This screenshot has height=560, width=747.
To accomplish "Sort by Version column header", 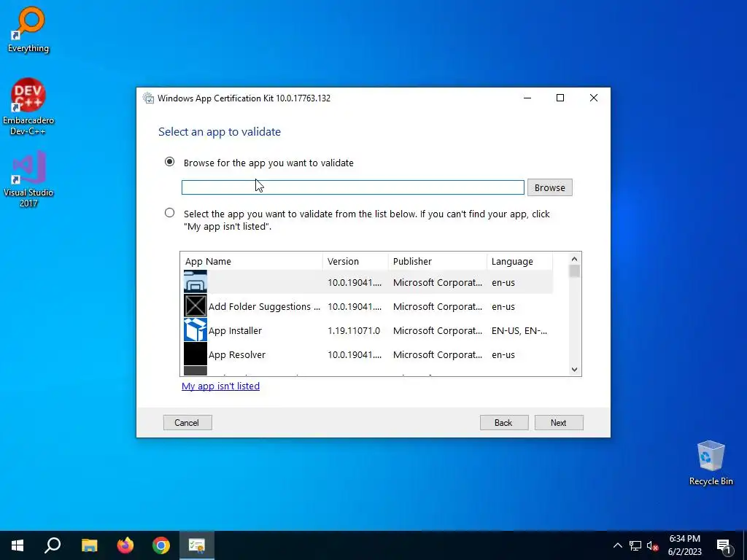I will click(x=355, y=261).
